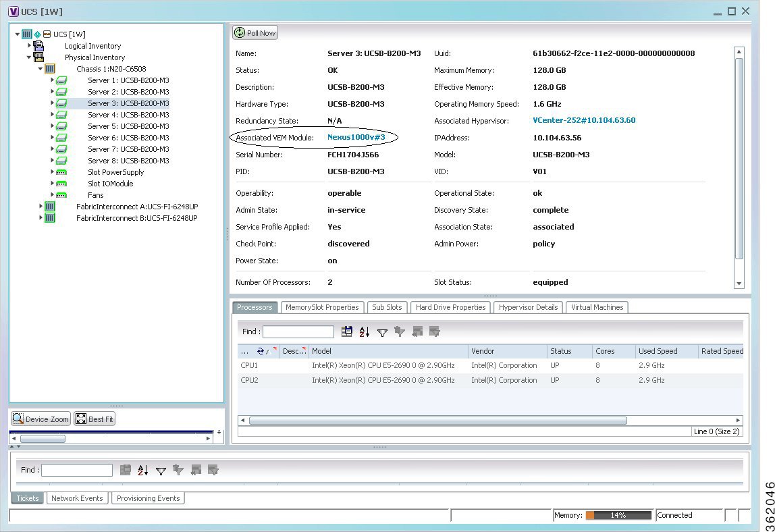Image resolution: width=775 pixels, height=532 pixels.
Task: Click the Logical Inventory icon in the tree
Action: [38, 46]
